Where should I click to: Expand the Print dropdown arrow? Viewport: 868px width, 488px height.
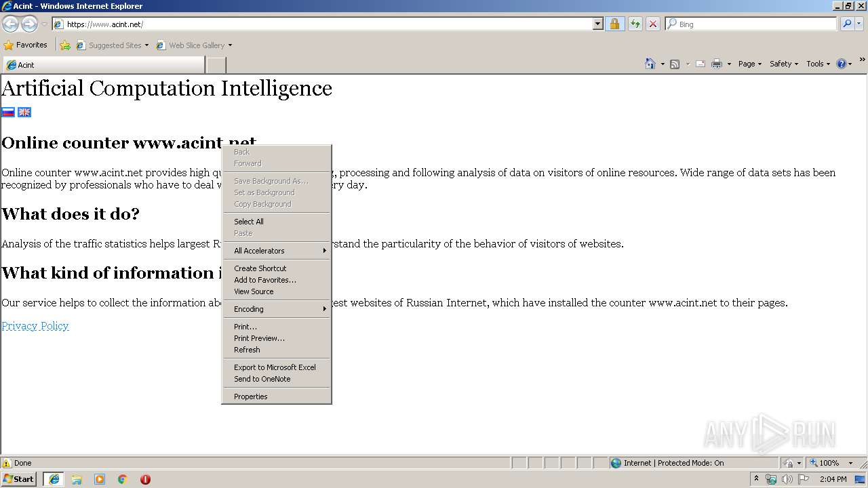pyautogui.click(x=729, y=64)
